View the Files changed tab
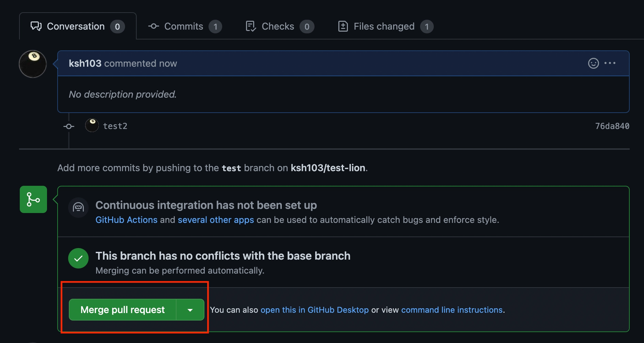644x343 pixels. pyautogui.click(x=385, y=26)
